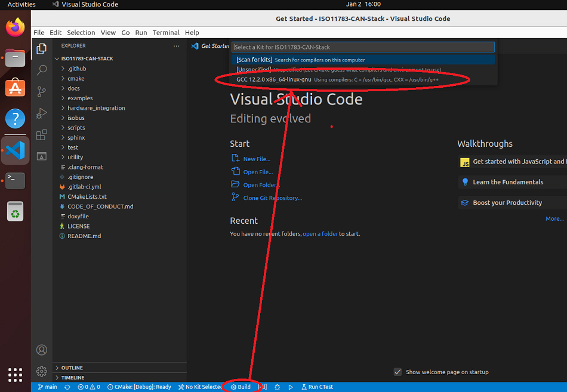Open errors and warnings count in status bar
This screenshot has width=567, height=392.
point(89,387)
